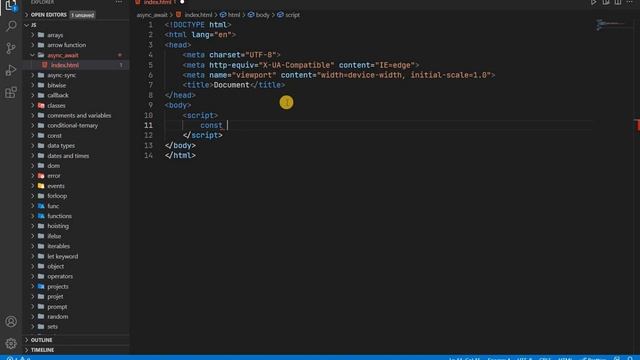
Task: Click the error folder icon
Action: pyautogui.click(x=41, y=176)
